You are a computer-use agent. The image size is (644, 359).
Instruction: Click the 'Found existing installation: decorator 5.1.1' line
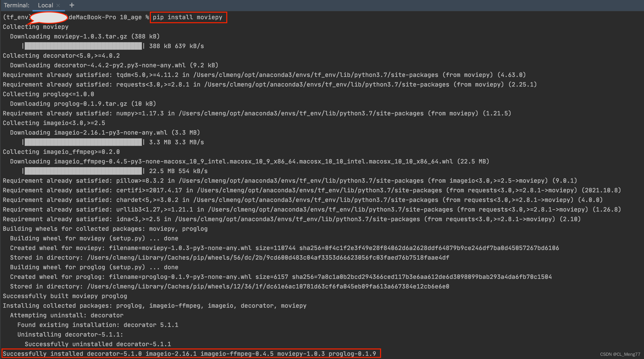(x=97, y=325)
